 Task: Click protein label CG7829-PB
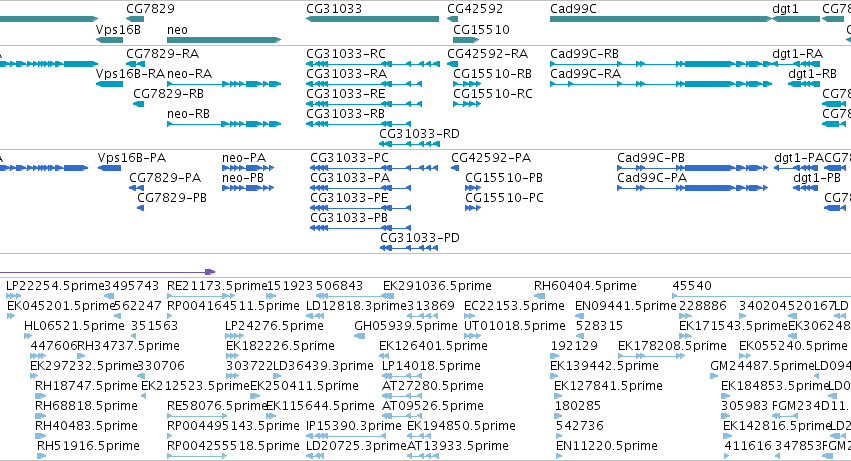point(172,198)
